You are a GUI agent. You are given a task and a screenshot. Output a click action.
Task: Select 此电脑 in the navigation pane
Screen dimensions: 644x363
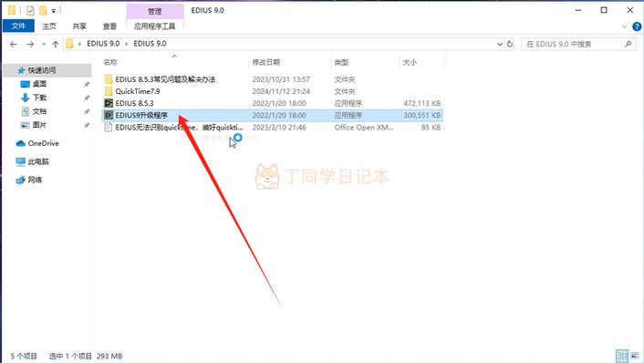[x=38, y=161]
